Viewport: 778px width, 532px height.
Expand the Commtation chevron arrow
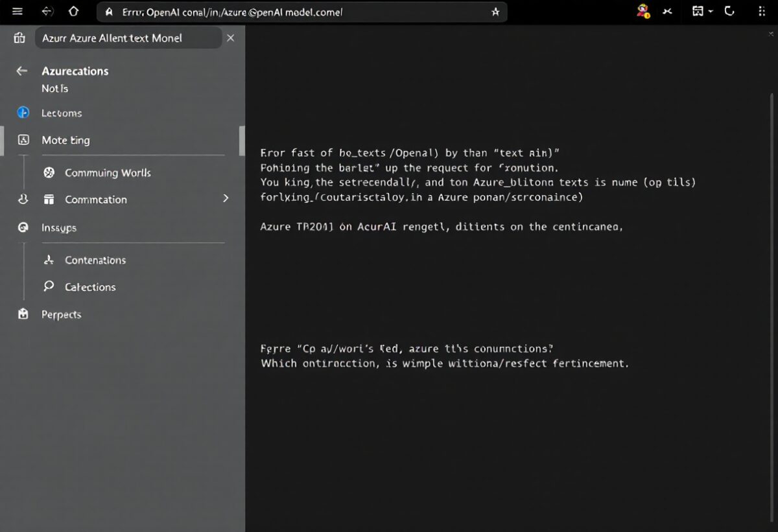(226, 198)
